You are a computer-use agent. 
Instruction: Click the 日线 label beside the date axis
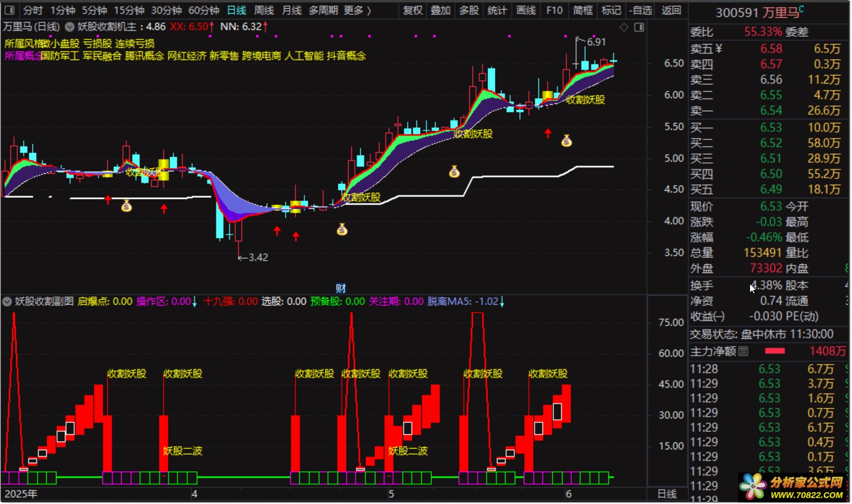point(667,494)
